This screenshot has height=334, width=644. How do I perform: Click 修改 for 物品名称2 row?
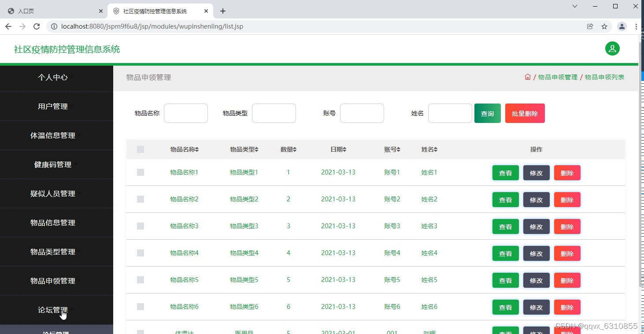click(537, 200)
